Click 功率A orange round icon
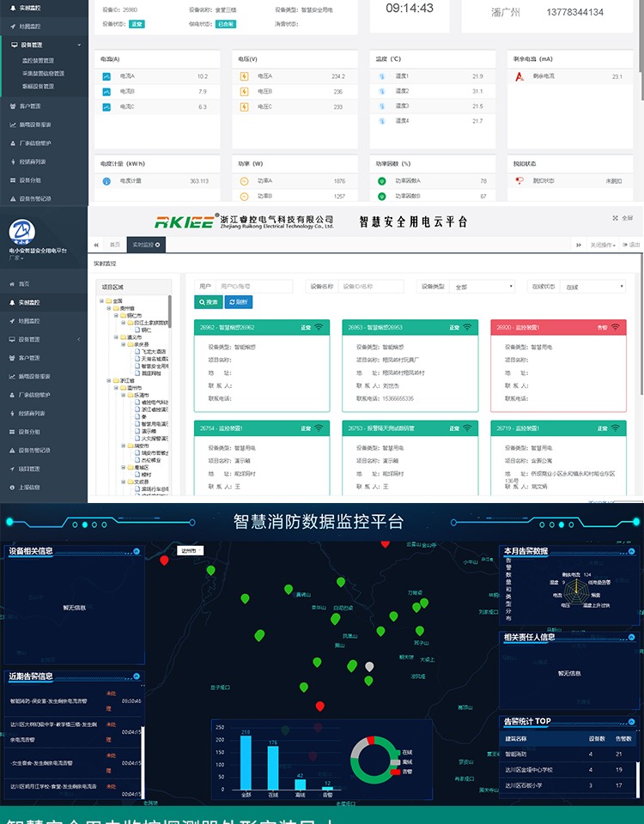Screen dimensions: 644x824 click(245, 181)
